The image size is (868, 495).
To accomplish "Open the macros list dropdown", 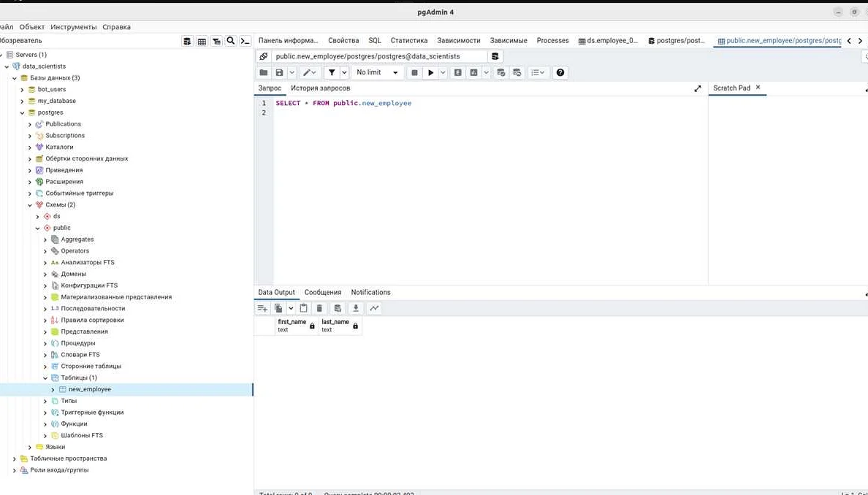I will pyautogui.click(x=538, y=72).
